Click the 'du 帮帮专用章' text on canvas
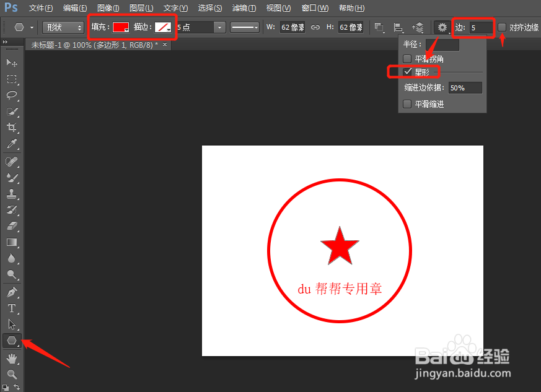The image size is (541, 392). [x=340, y=289]
